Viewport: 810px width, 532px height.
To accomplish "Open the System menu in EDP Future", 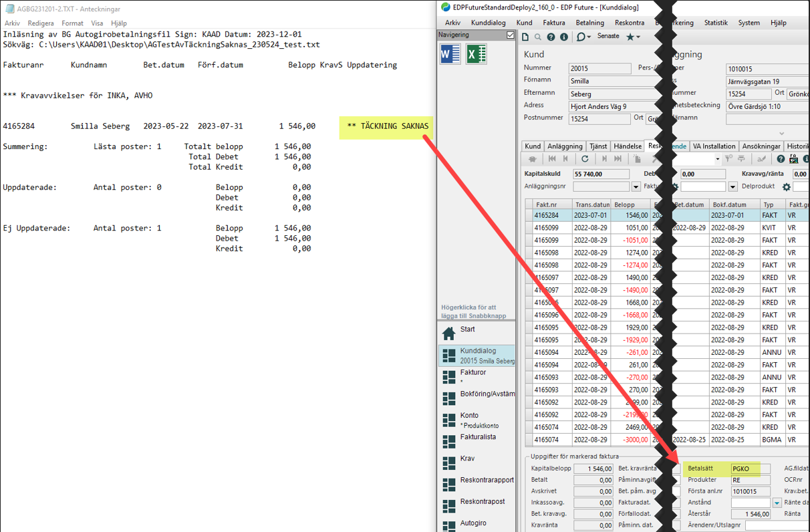I will point(749,23).
